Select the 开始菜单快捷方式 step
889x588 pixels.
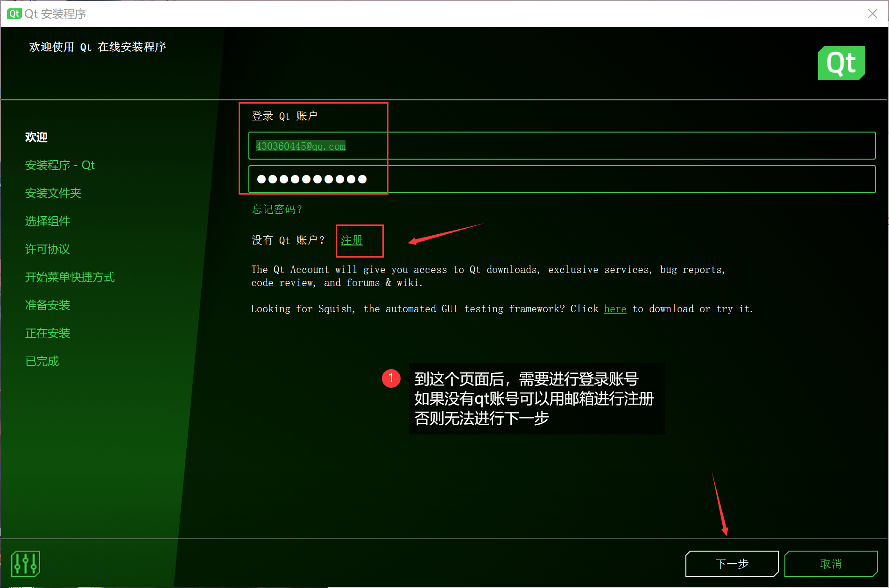(70, 277)
